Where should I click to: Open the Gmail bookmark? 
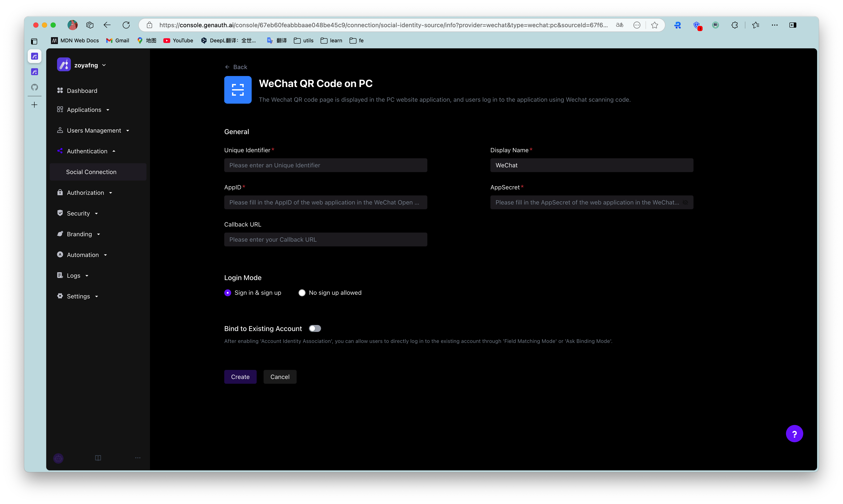click(x=118, y=40)
